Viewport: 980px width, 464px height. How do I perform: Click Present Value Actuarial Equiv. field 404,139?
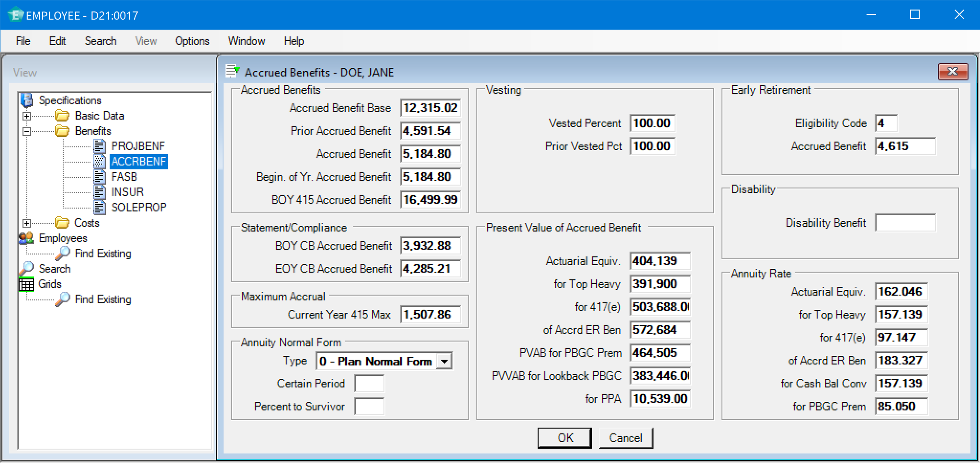click(660, 261)
